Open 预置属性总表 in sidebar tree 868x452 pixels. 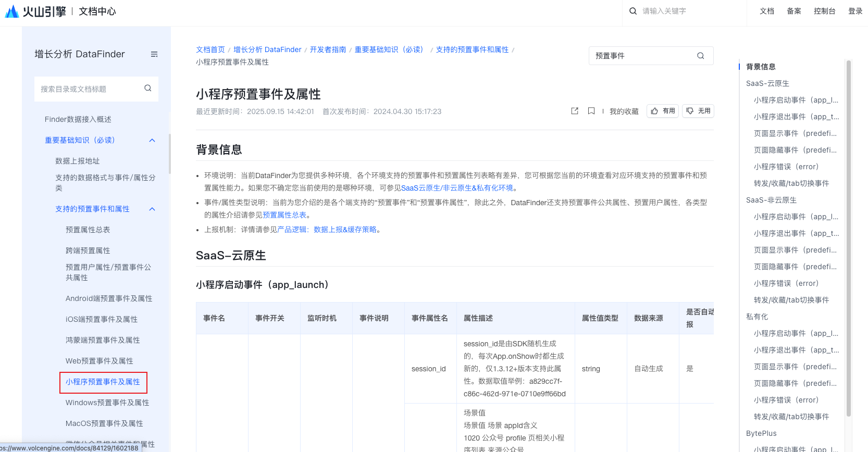pos(88,230)
